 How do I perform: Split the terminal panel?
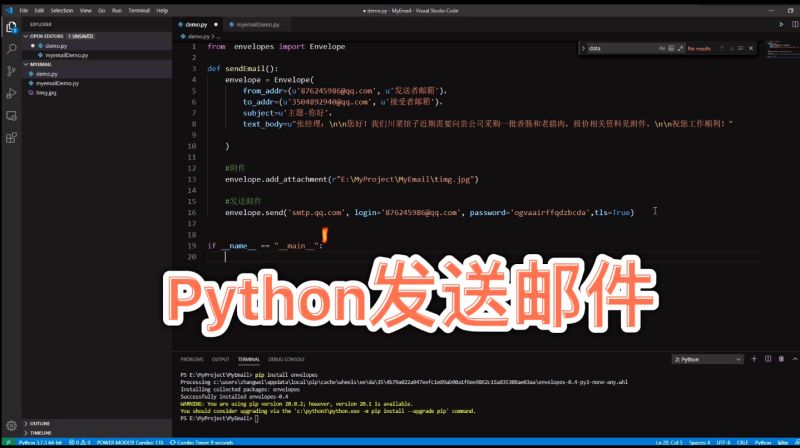point(768,359)
